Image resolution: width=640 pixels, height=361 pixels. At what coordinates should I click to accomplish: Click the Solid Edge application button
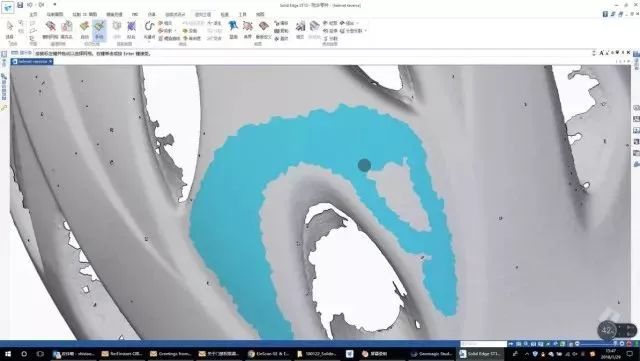click(x=8, y=7)
